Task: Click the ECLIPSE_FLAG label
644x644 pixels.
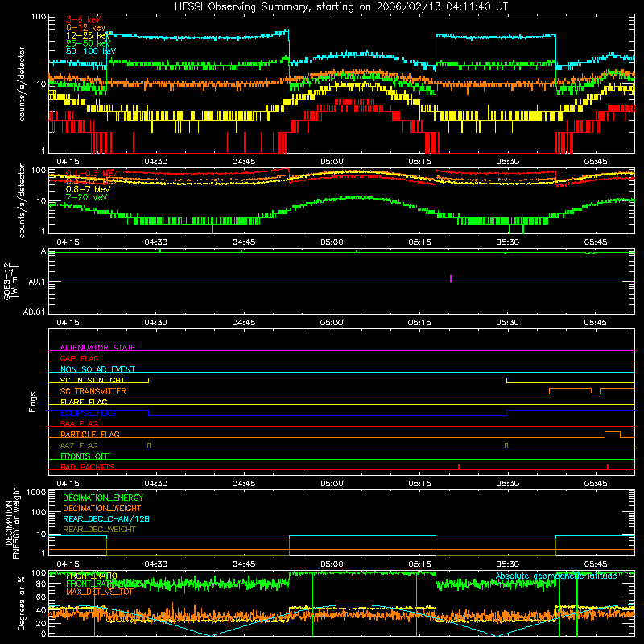Action: (x=88, y=413)
